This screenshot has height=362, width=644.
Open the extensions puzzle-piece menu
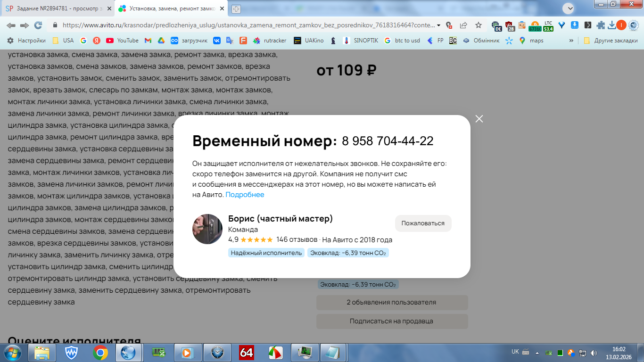click(x=601, y=25)
